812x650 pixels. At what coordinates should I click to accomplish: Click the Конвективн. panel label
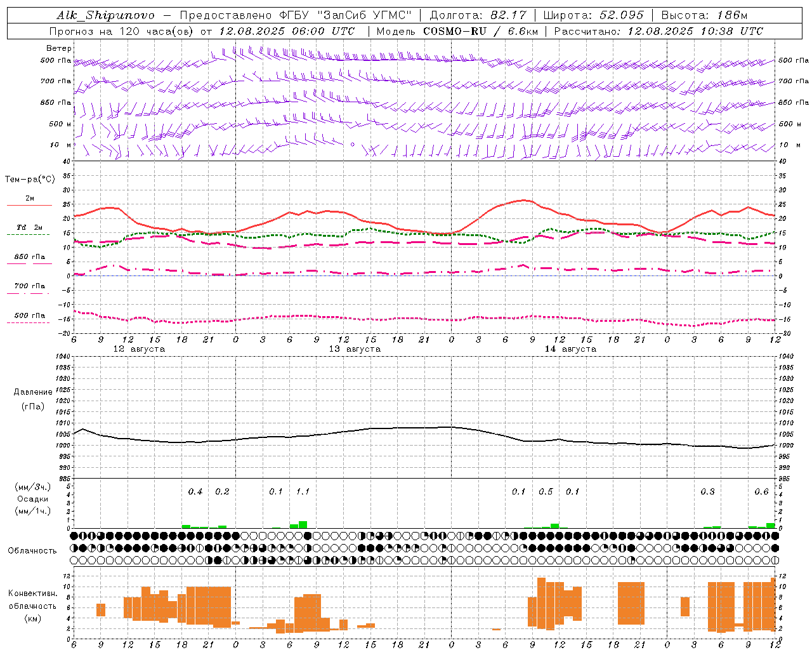click(x=32, y=594)
